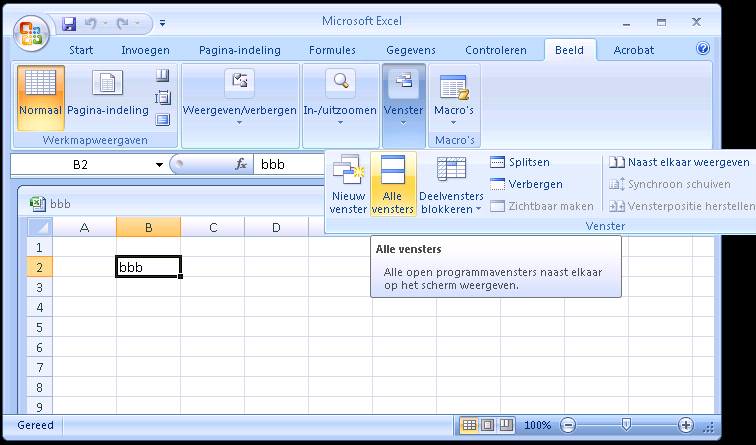The height and width of the screenshot is (445, 756).
Task: Open the Office button menu
Action: tap(31, 34)
